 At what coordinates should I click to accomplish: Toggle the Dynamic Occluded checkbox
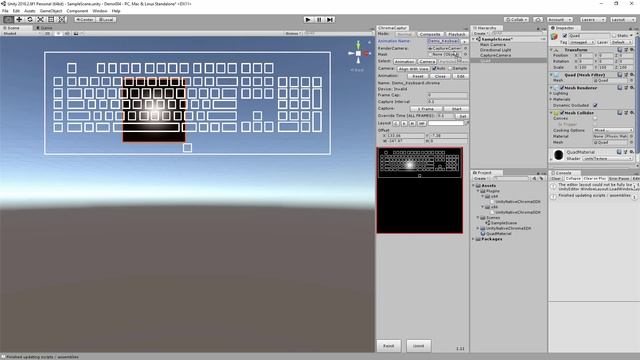[x=595, y=105]
